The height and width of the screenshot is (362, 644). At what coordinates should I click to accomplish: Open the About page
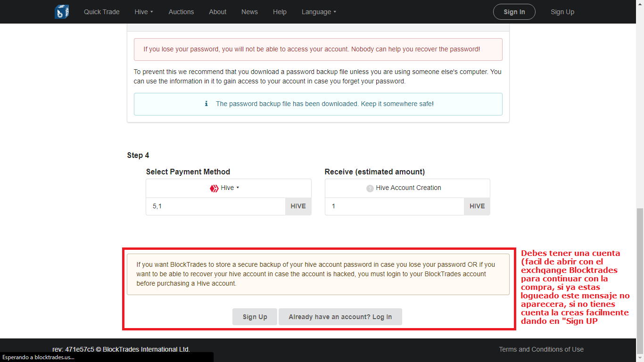[x=218, y=12]
